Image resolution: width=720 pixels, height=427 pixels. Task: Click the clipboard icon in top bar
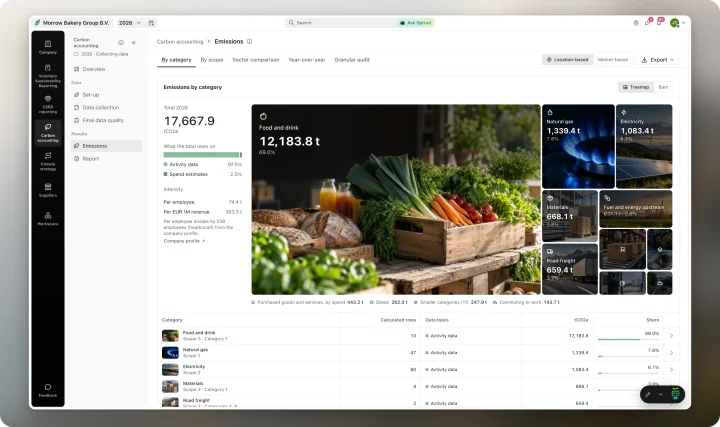pyautogui.click(x=636, y=22)
